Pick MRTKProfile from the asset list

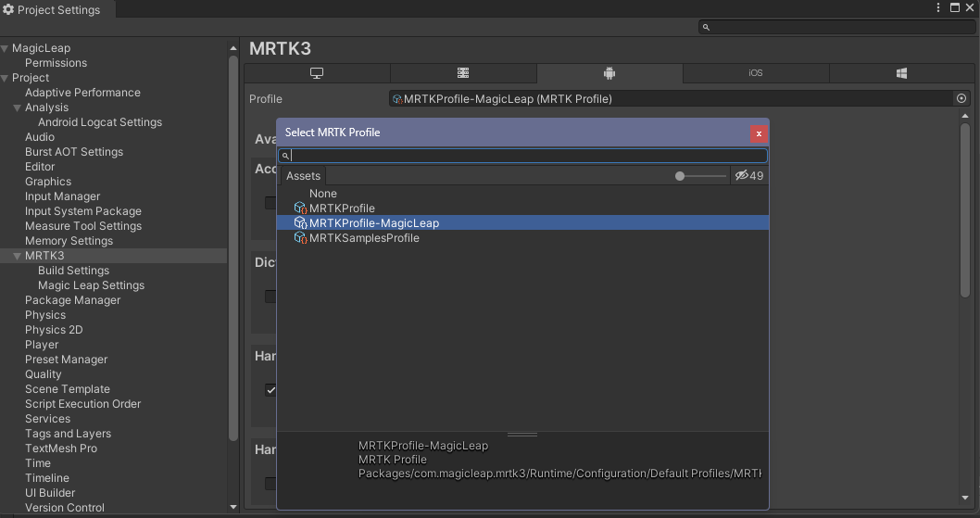coord(342,208)
